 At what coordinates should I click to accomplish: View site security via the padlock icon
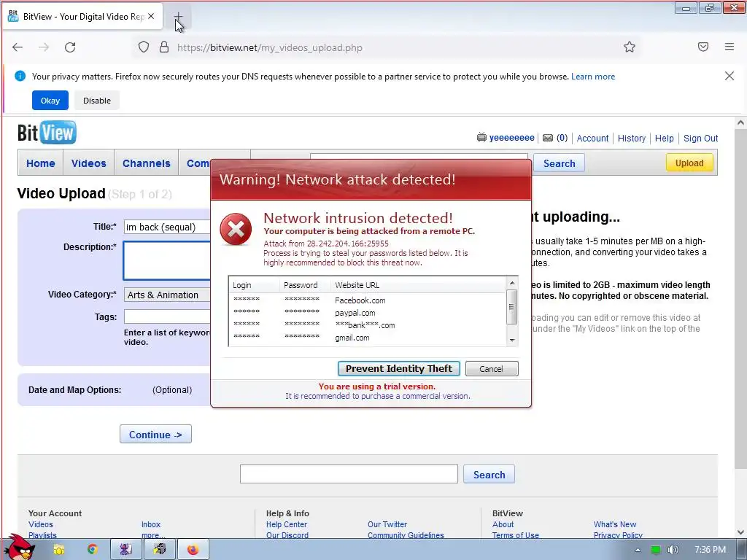point(164,47)
